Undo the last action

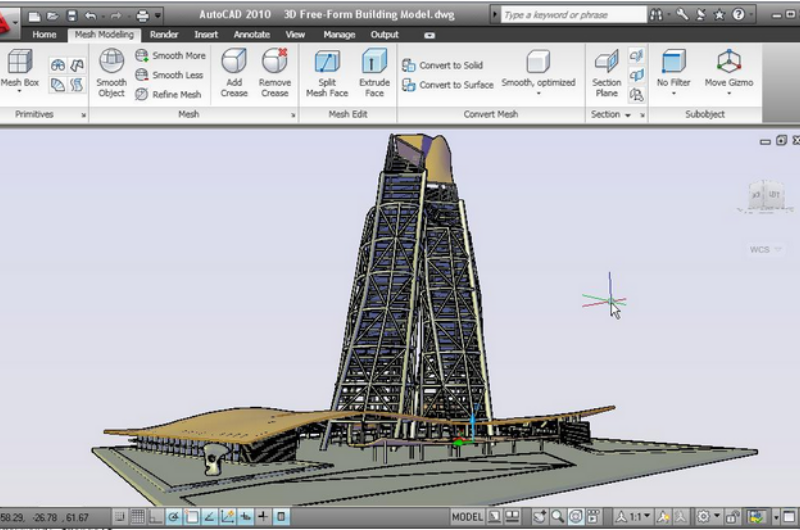tap(90, 16)
